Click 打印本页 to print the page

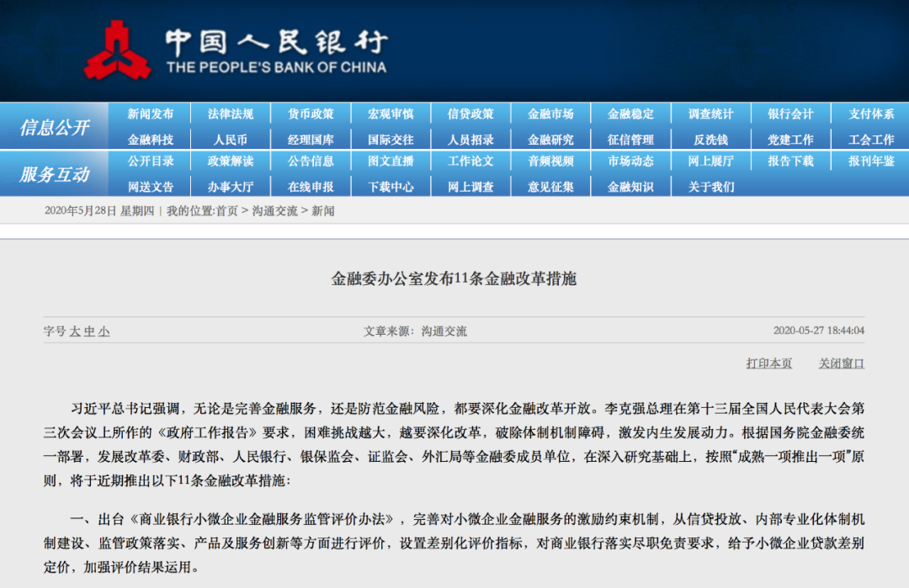[768, 363]
